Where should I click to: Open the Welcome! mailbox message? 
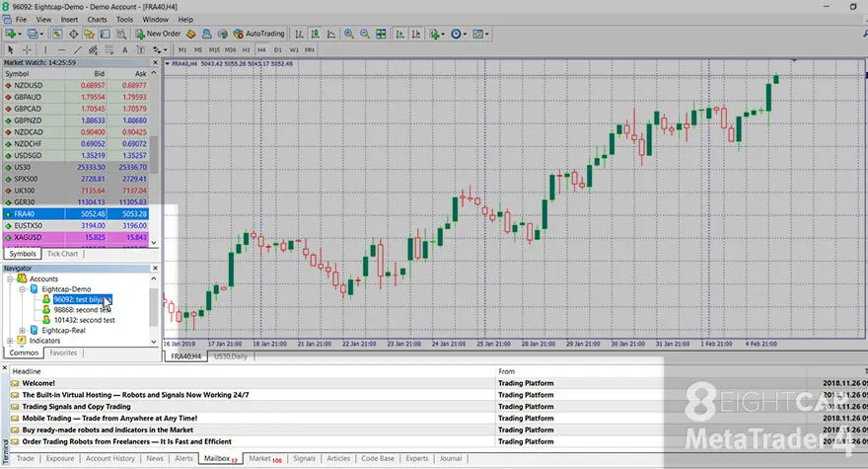(38, 383)
